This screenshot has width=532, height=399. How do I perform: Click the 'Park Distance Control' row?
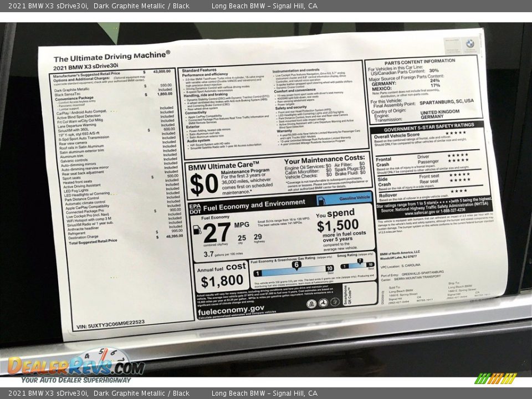(82, 199)
